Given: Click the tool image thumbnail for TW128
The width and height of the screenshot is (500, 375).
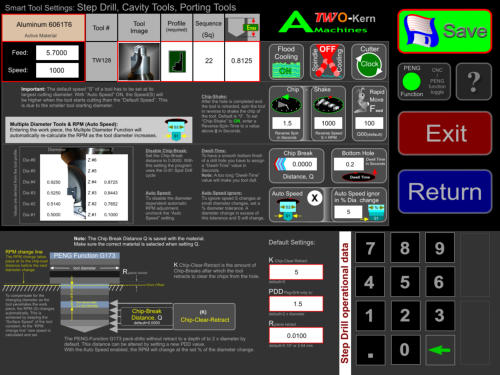Looking at the screenshot, I should pyautogui.click(x=139, y=62).
